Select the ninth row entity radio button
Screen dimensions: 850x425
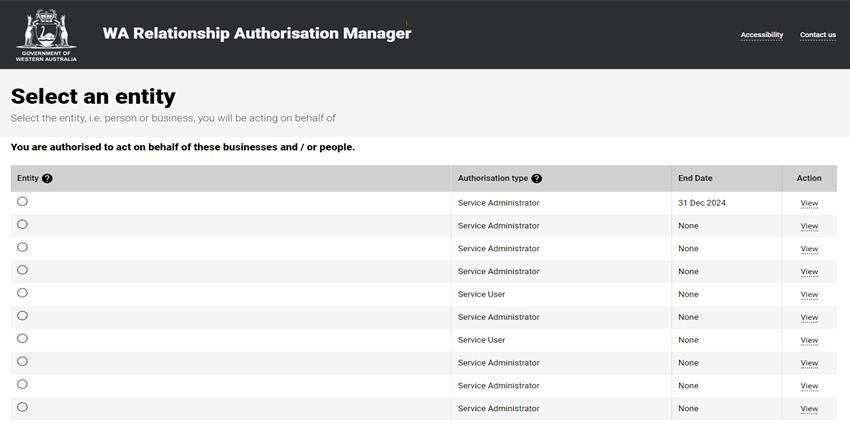coord(22,384)
